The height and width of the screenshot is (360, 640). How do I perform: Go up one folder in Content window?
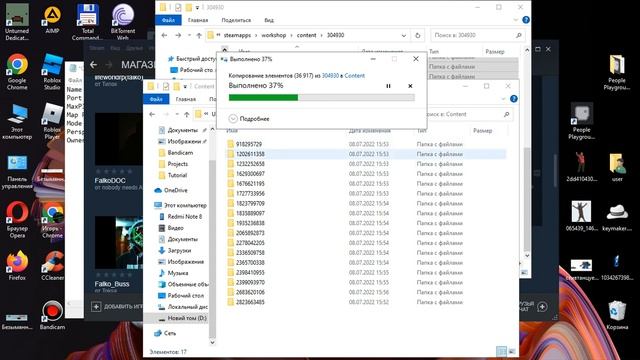pos(187,114)
